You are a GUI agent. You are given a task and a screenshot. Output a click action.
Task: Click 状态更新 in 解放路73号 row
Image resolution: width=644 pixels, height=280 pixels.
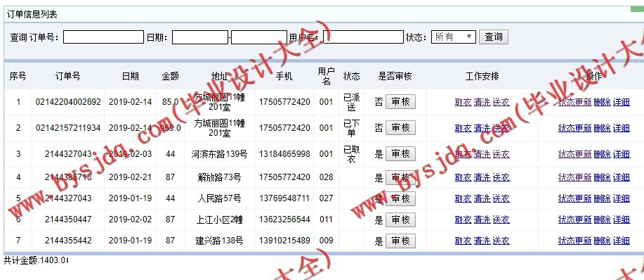pyautogui.click(x=574, y=177)
